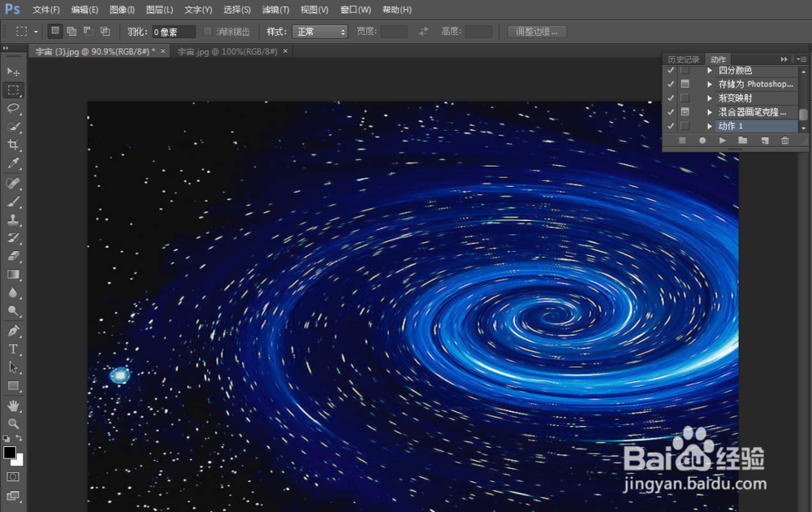
Task: Open the 文件(F) menu
Action: point(46,10)
